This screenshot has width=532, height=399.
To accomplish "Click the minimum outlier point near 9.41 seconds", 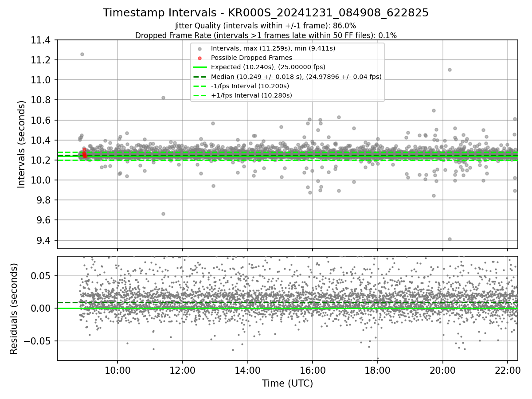I will (450, 239).
